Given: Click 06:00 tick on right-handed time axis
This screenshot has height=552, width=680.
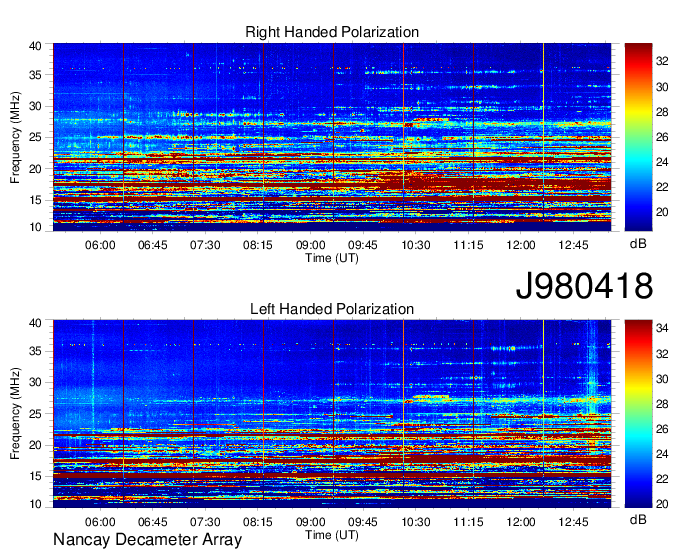Looking at the screenshot, I should coord(100,245).
